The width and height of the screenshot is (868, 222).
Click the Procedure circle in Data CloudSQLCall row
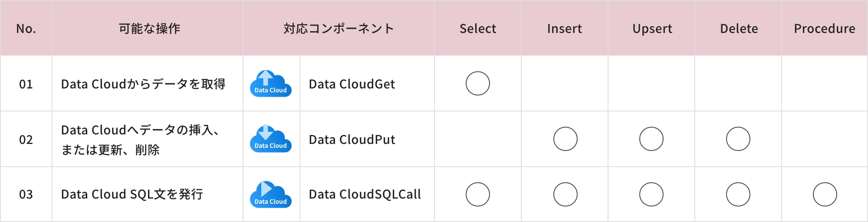(x=825, y=194)
